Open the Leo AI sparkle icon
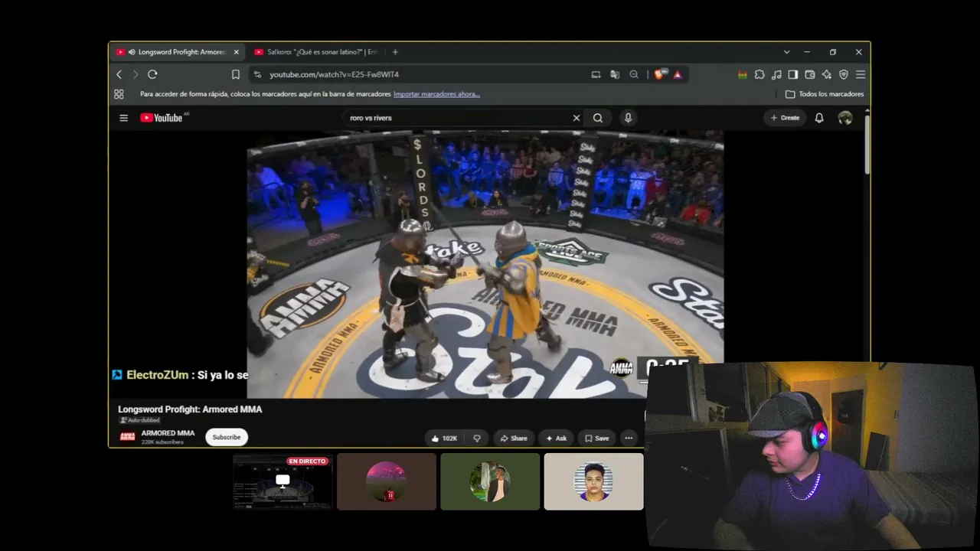 coord(827,74)
